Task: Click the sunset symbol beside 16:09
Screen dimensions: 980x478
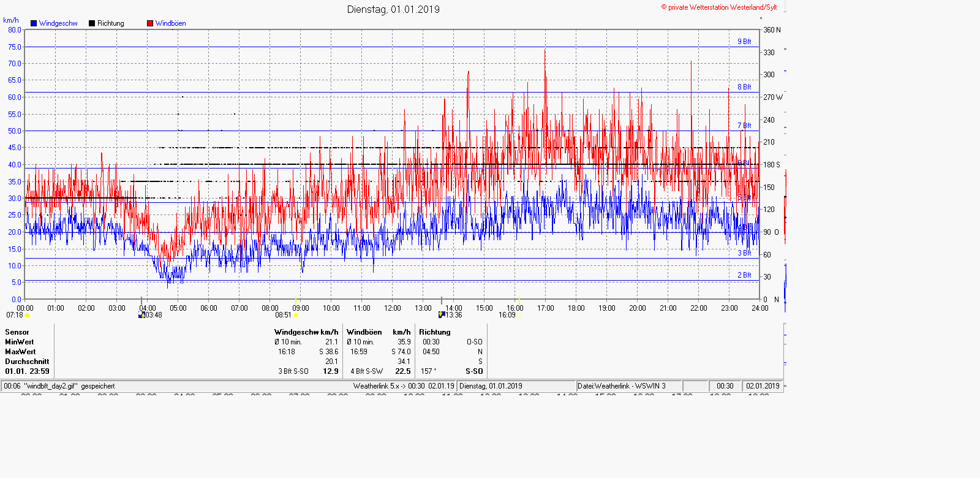Action: click(520, 315)
